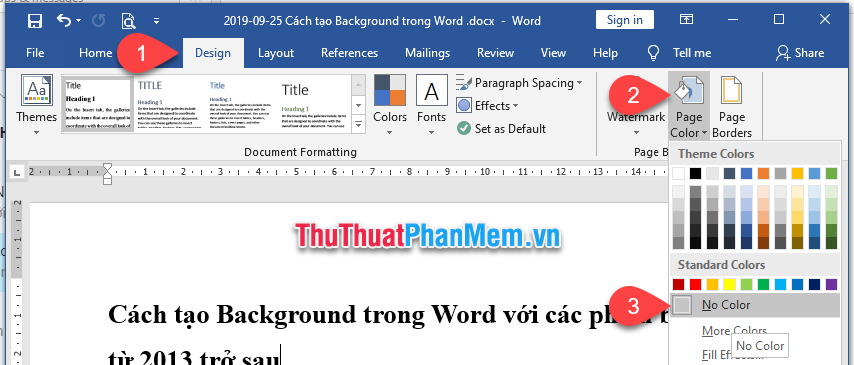The width and height of the screenshot is (854, 365).
Task: Click the Page Color bucket icon
Action: 688,90
